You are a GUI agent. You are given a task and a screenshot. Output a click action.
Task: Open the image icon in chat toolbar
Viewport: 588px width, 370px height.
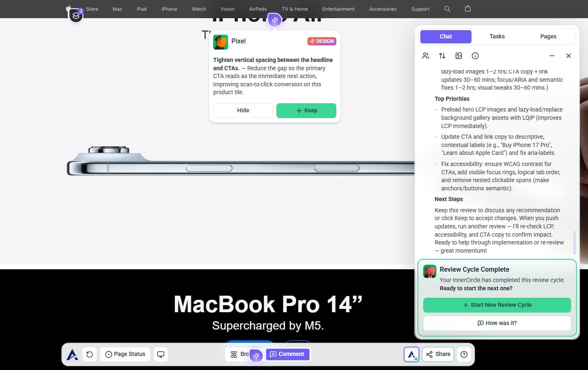coord(459,56)
